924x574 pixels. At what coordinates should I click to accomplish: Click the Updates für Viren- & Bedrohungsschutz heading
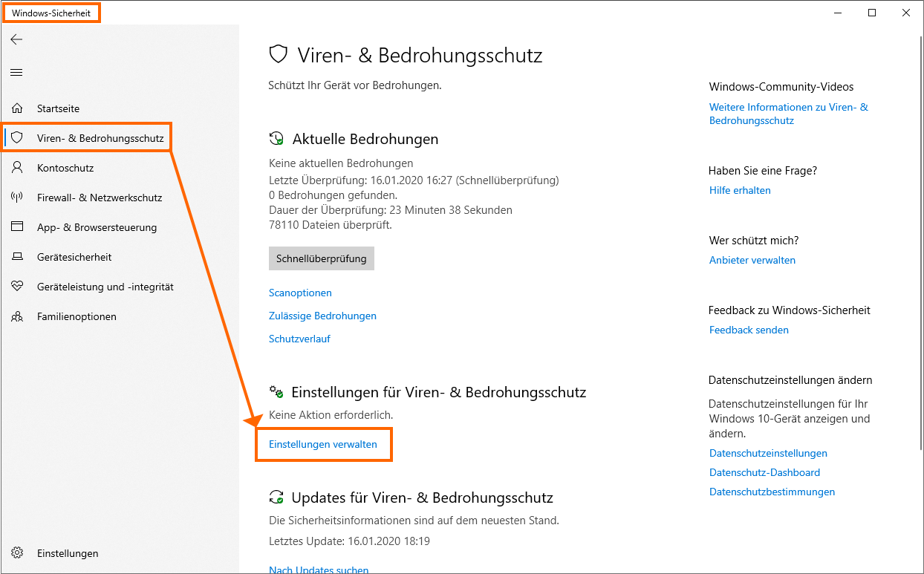click(x=422, y=498)
